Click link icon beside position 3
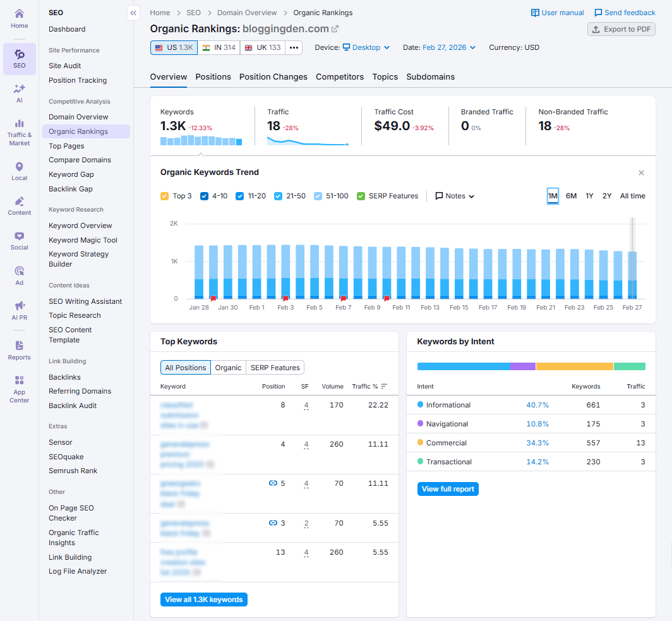The height and width of the screenshot is (621, 672). [273, 523]
